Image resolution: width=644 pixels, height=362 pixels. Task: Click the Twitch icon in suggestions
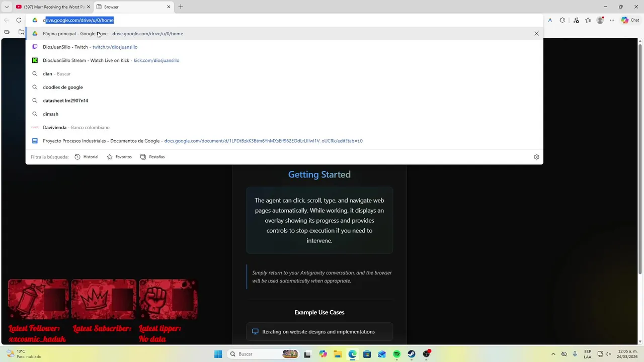pyautogui.click(x=35, y=47)
